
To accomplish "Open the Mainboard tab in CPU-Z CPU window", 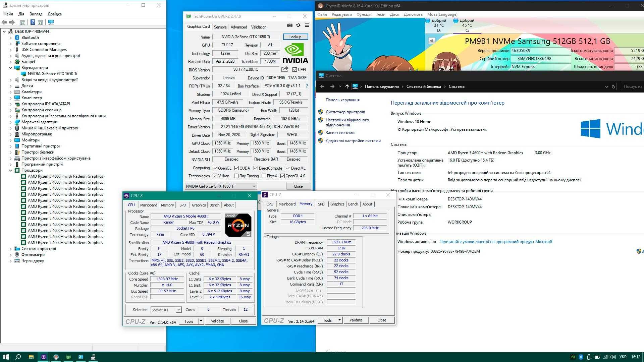I will (x=149, y=205).
